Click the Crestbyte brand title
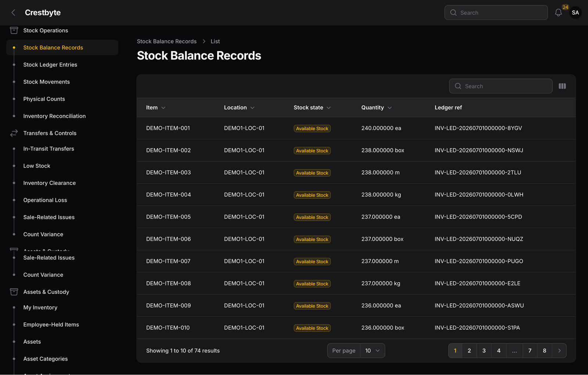Screen dimensions: 588x375 pyautogui.click(x=43, y=12)
